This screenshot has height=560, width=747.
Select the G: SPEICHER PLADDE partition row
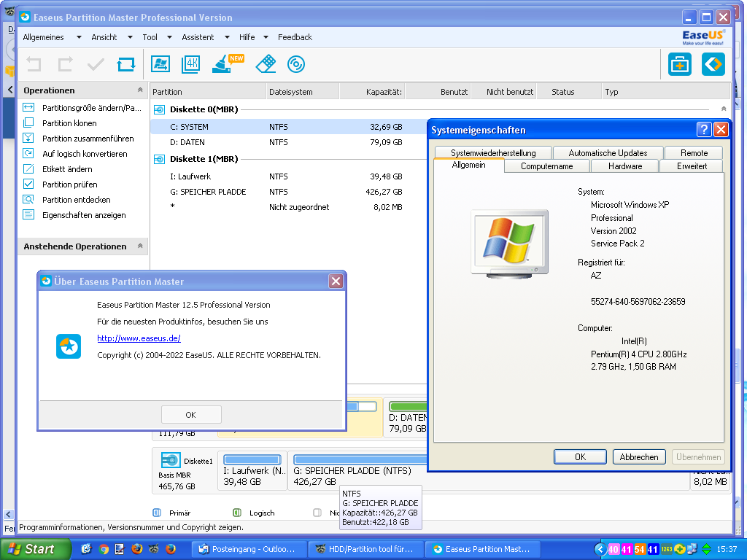click(289, 192)
